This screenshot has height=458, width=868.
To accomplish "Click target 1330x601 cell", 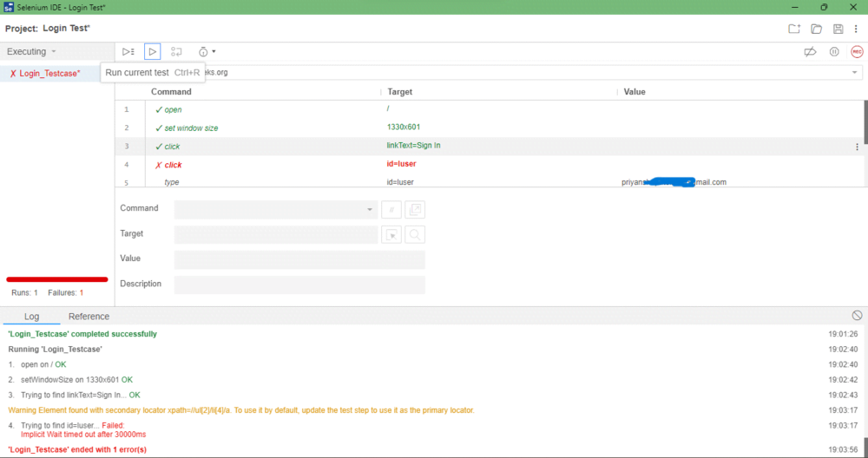I will (404, 127).
